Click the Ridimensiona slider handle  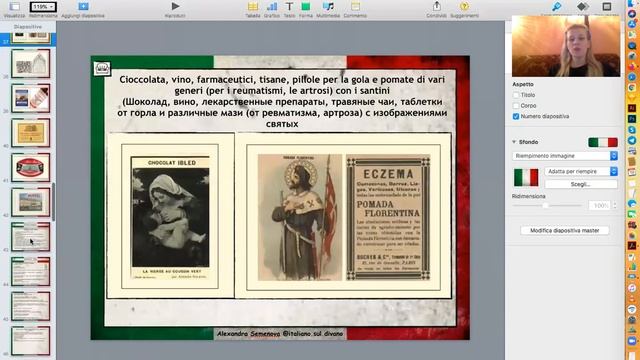(545, 206)
